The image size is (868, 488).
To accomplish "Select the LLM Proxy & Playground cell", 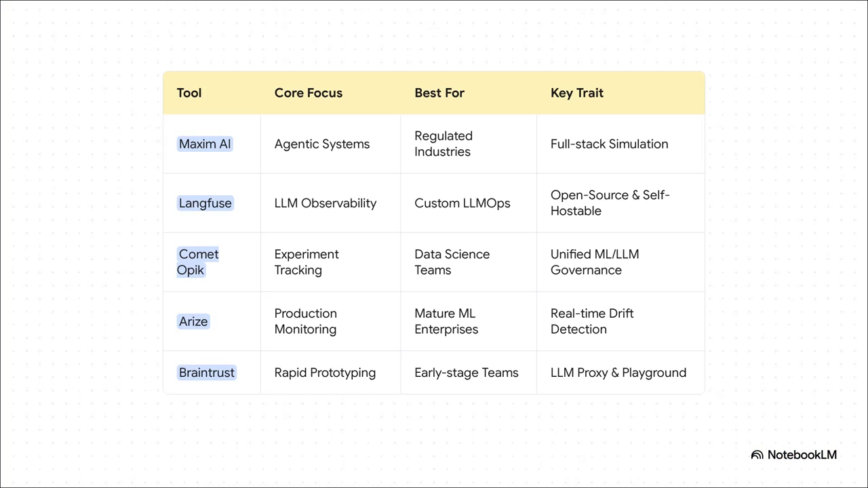I will pyautogui.click(x=618, y=373).
